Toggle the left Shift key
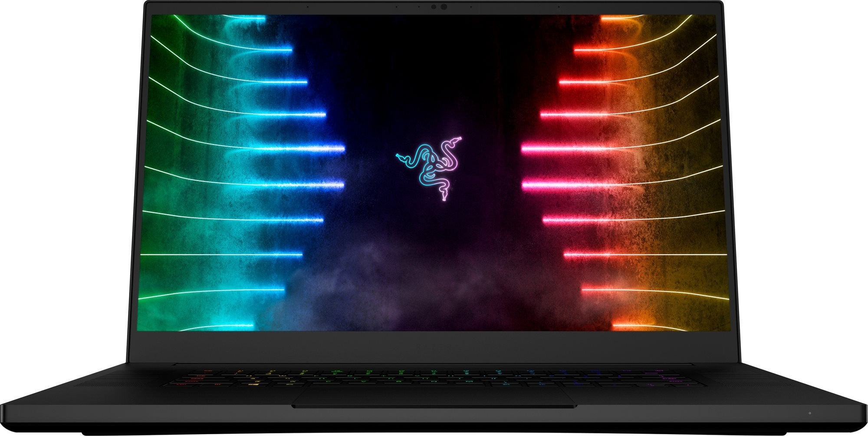 click(191, 381)
